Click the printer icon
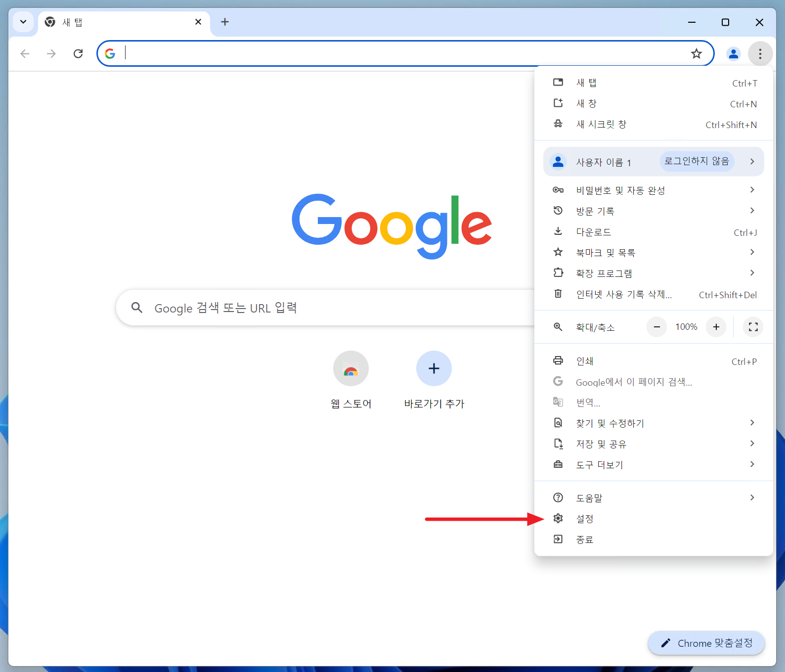 (558, 360)
